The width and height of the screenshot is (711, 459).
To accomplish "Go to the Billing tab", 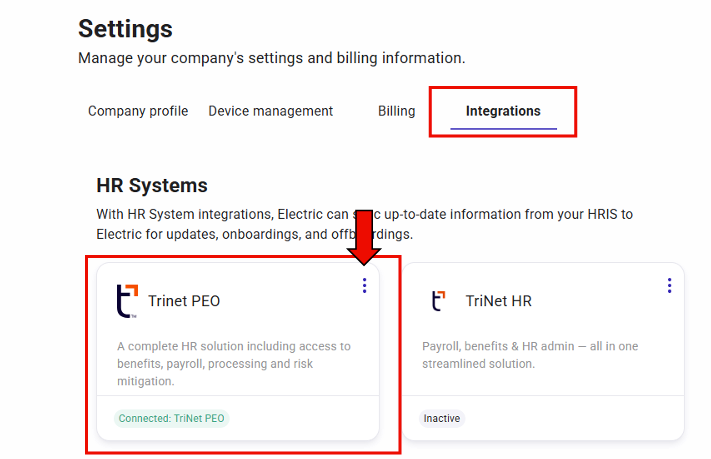I will (396, 111).
